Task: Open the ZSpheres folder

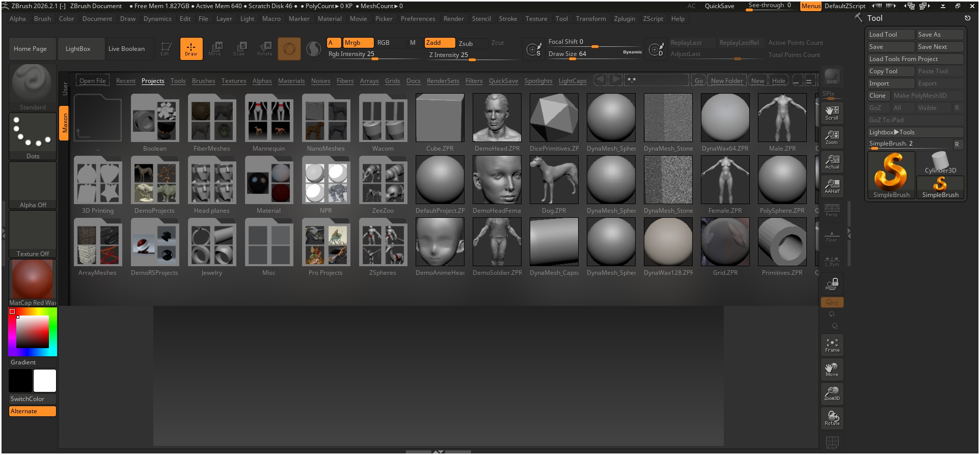Action: tap(383, 247)
